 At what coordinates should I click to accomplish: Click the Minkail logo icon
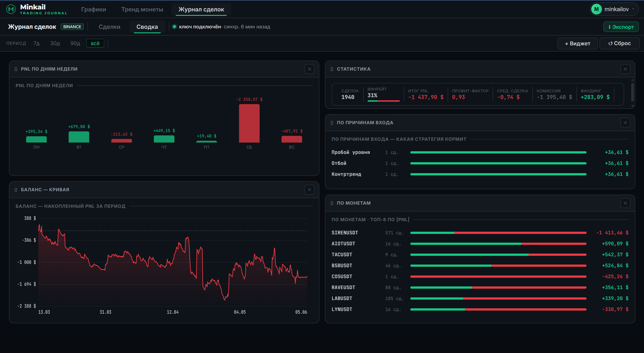coord(11,9)
